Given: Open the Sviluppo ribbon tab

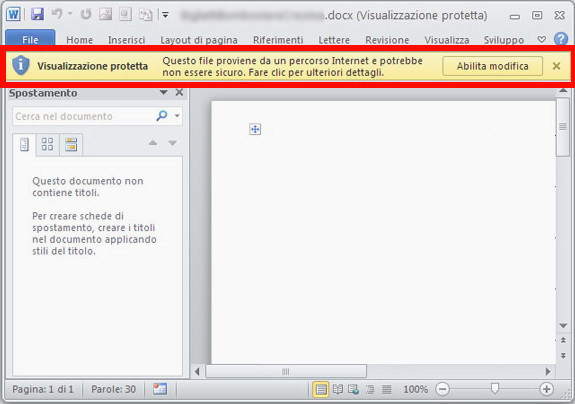Looking at the screenshot, I should (503, 40).
